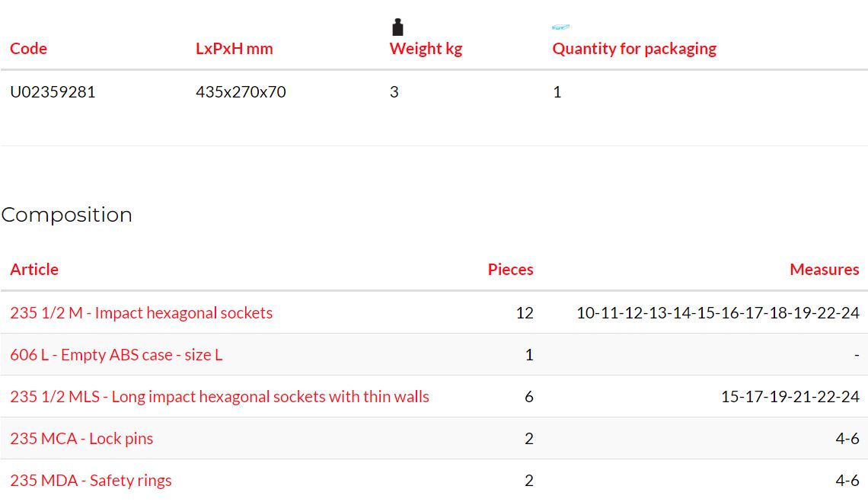The image size is (868, 502).
Task: Click the pieces value 12
Action: click(525, 312)
